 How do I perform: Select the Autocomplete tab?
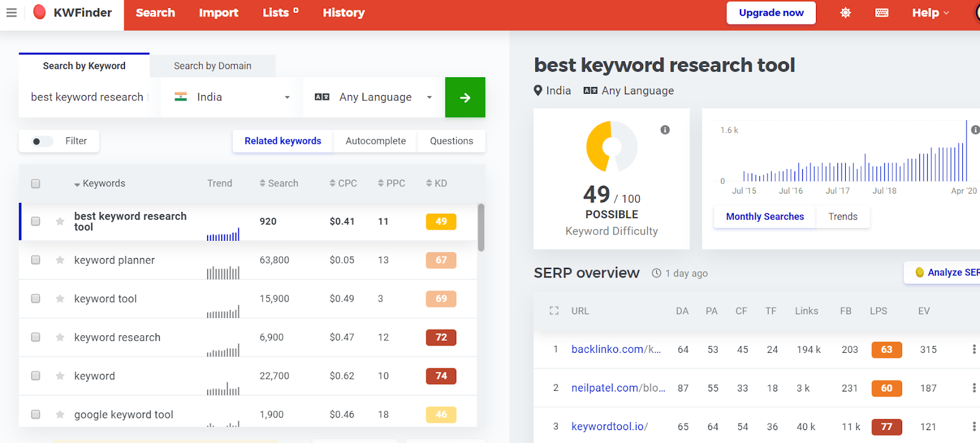(375, 141)
